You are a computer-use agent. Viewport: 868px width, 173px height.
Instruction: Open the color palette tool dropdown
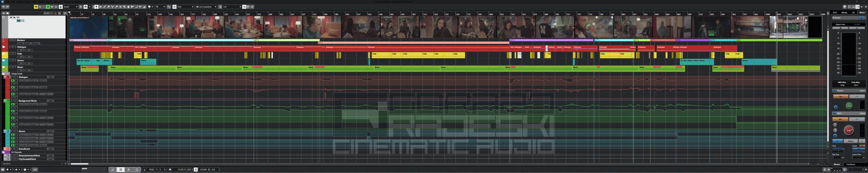150,7
